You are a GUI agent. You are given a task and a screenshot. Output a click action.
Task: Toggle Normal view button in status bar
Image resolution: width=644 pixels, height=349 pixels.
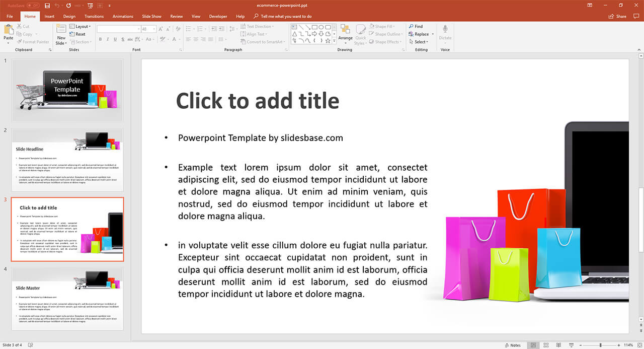(x=533, y=345)
